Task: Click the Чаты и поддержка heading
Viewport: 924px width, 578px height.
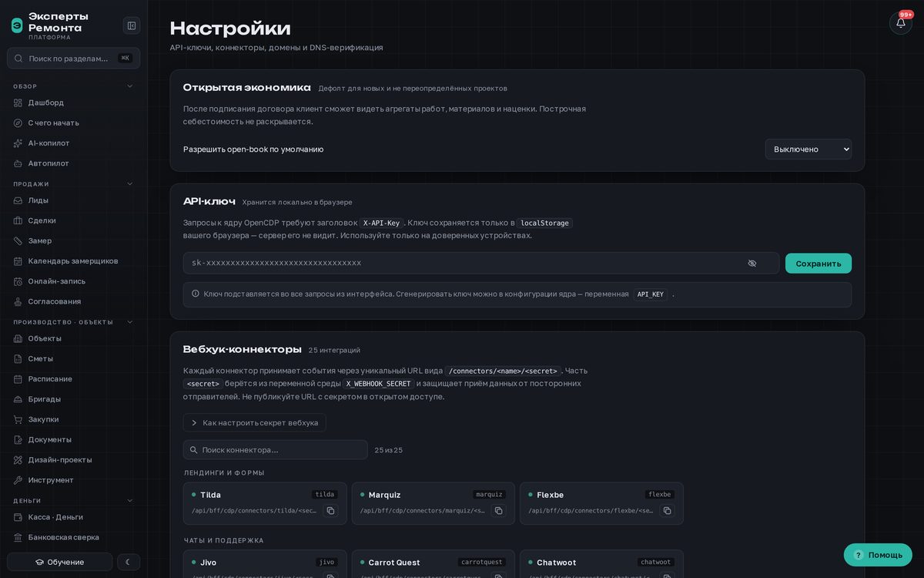Action: click(224, 540)
